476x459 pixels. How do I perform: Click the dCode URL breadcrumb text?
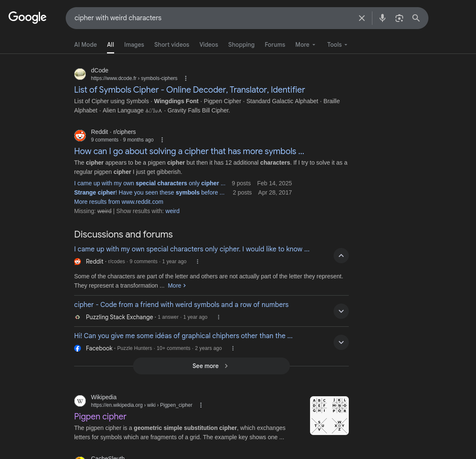click(x=134, y=78)
